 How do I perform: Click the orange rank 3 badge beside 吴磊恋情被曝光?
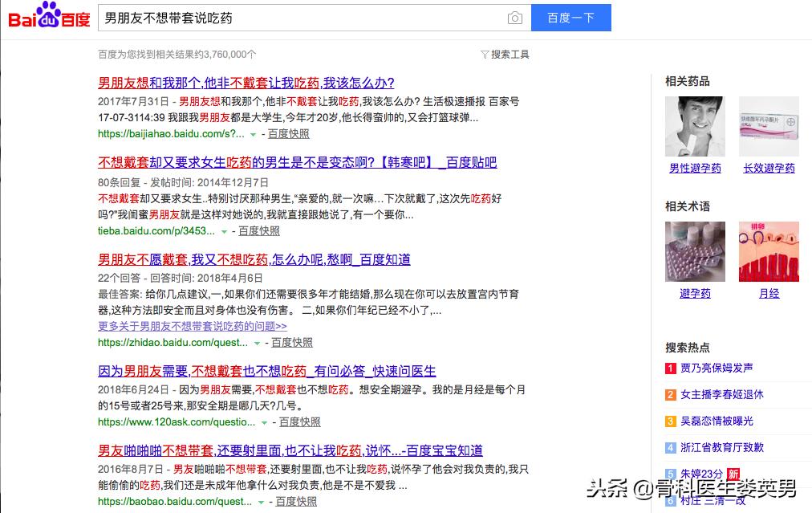point(669,420)
